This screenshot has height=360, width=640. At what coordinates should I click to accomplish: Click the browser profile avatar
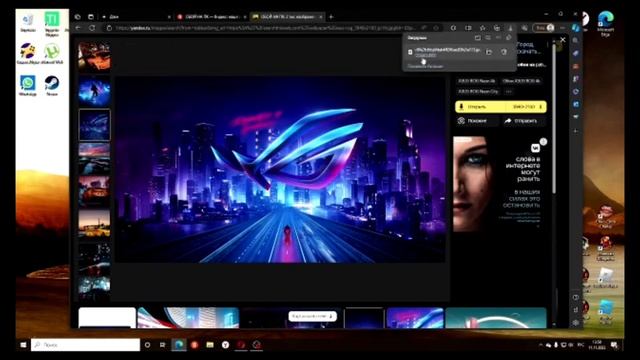pos(550,28)
